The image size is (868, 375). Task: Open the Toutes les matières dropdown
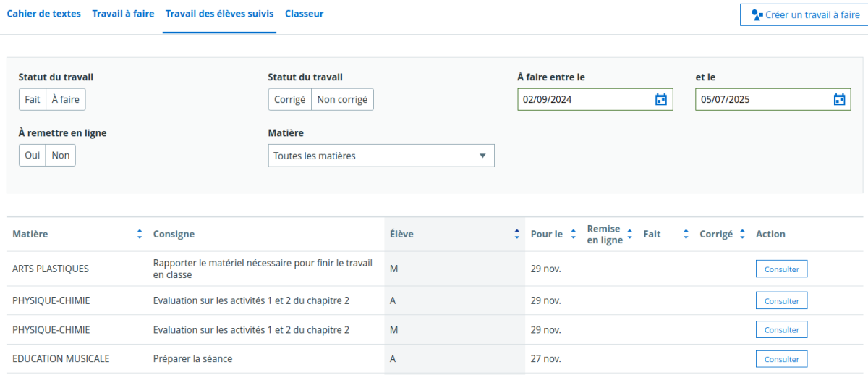point(380,156)
